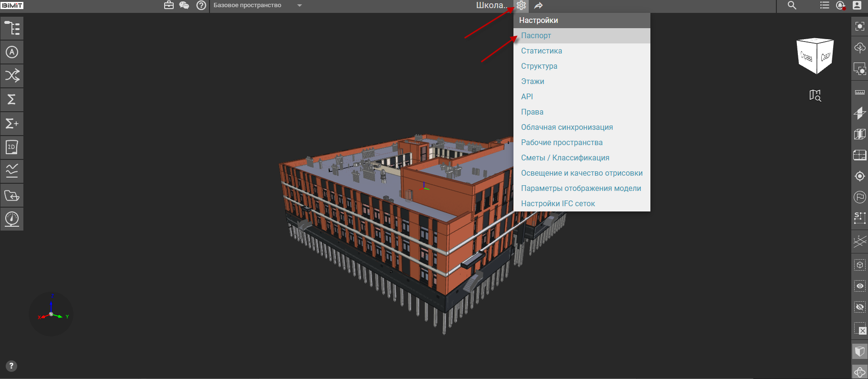Viewport: 868px width, 379px height.
Task: Select Статистика in settings menu
Action: click(x=582, y=51)
